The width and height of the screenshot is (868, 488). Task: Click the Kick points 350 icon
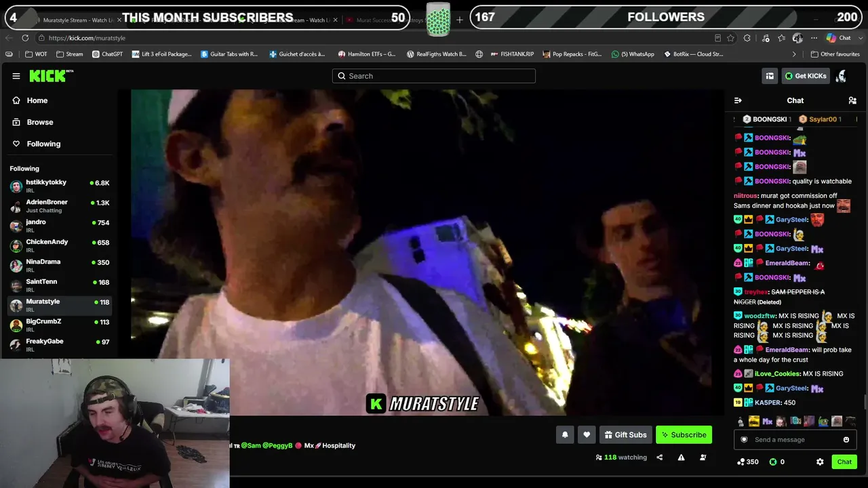741,462
